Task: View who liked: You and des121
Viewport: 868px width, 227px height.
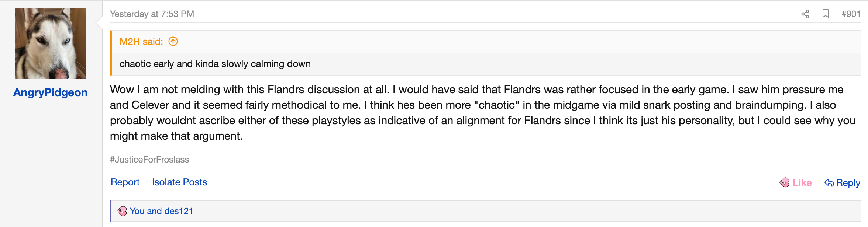Action: click(x=161, y=211)
